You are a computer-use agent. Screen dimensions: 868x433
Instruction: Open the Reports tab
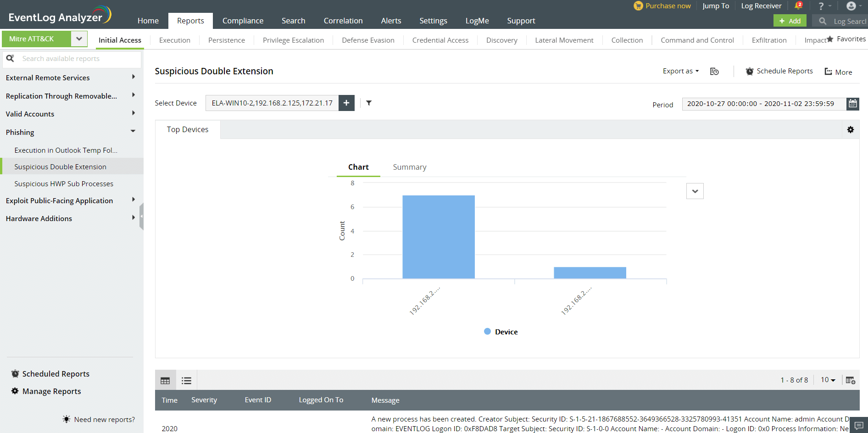[x=190, y=21]
